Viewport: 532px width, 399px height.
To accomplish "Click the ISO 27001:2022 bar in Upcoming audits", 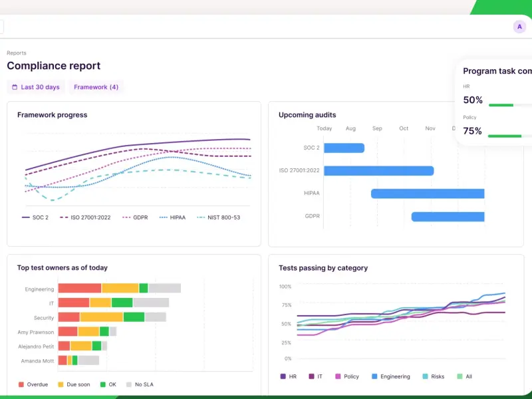I will [378, 171].
